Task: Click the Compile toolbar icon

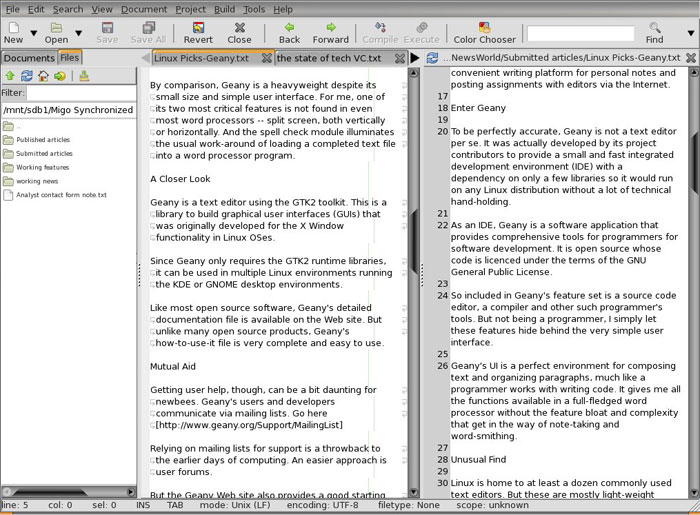Action: [x=380, y=33]
